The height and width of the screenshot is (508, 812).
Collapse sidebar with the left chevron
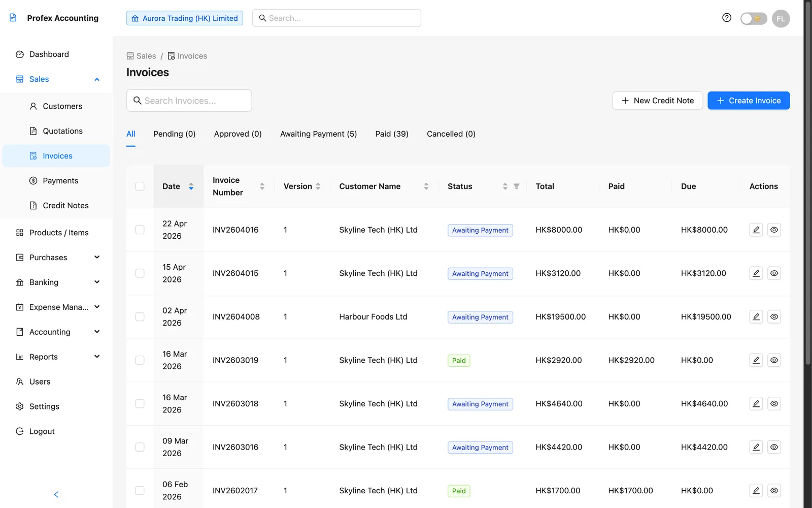click(56, 494)
